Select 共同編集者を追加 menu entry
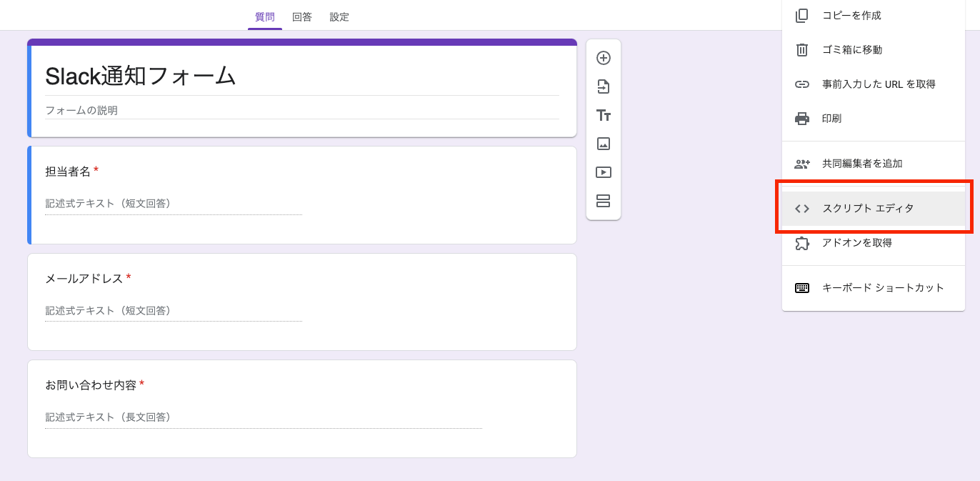 coord(874,164)
